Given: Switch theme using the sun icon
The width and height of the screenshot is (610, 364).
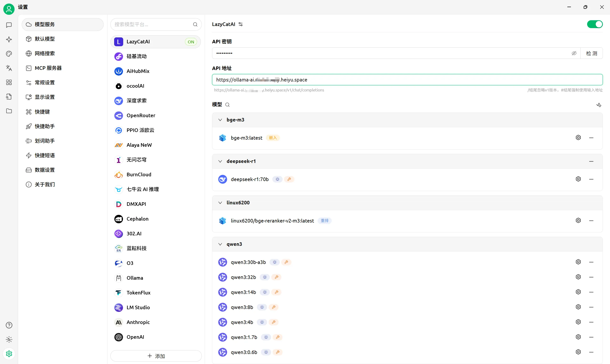Looking at the screenshot, I should coord(9,339).
